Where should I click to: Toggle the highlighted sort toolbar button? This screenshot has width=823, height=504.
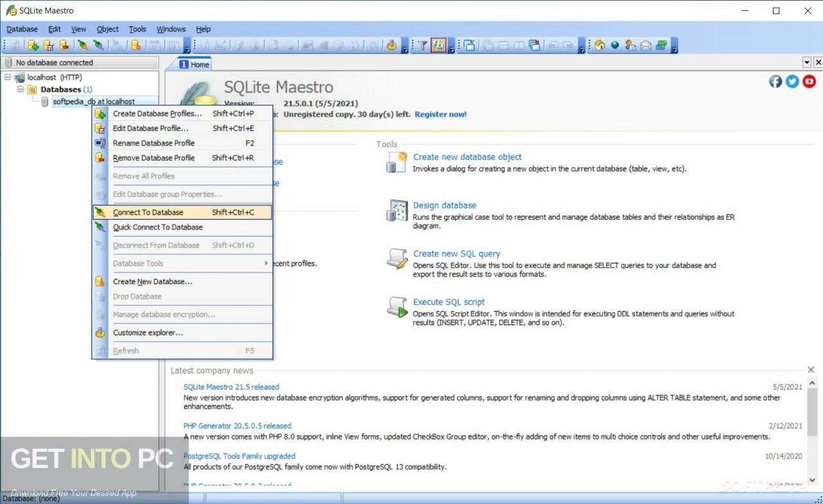click(x=439, y=45)
